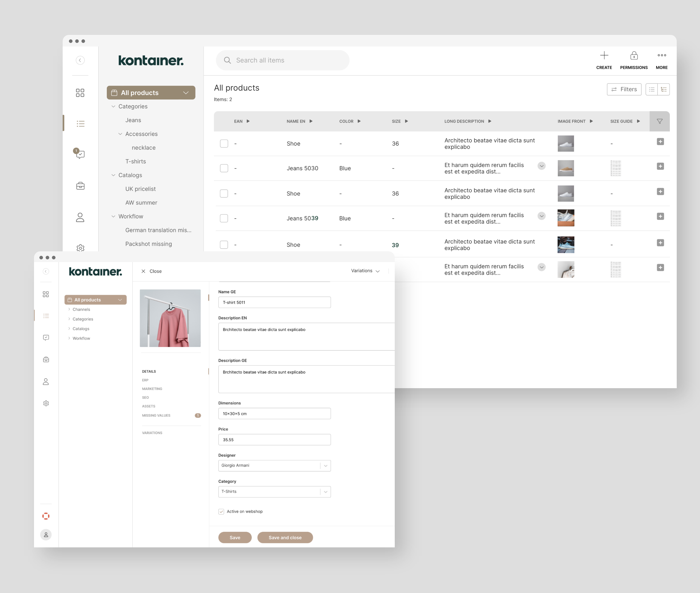Image resolution: width=700 pixels, height=593 pixels.
Task: Open the Variations dropdown
Action: [x=365, y=271]
